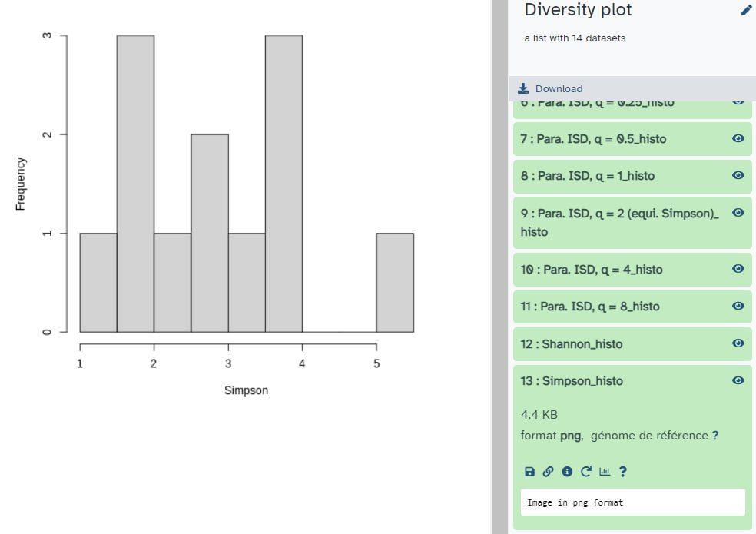Open dataset details info icon
756x534 pixels.
[x=567, y=471]
